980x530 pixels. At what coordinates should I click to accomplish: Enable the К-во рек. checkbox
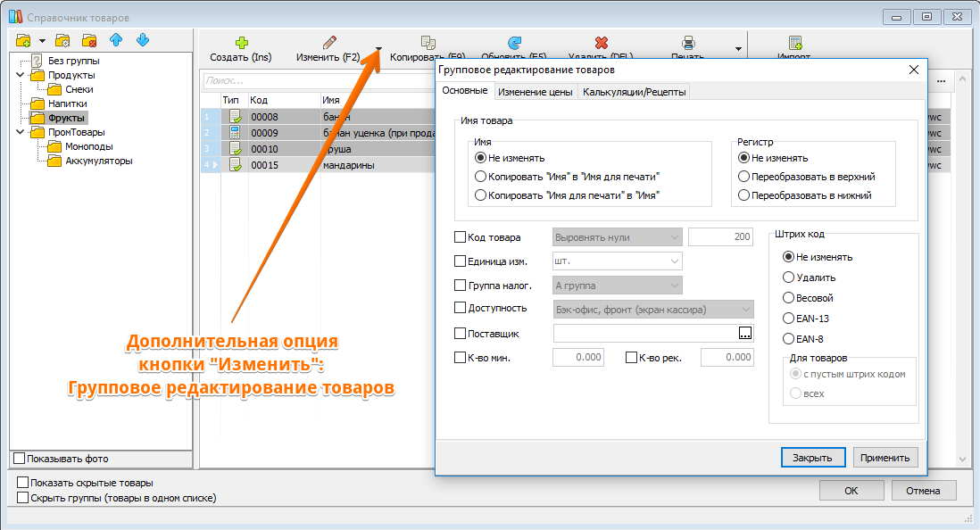tap(631, 358)
